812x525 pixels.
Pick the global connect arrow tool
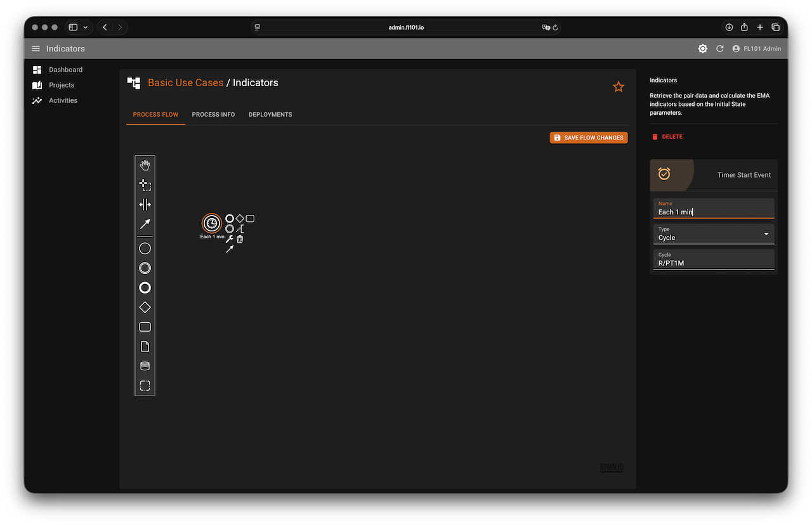click(x=145, y=224)
